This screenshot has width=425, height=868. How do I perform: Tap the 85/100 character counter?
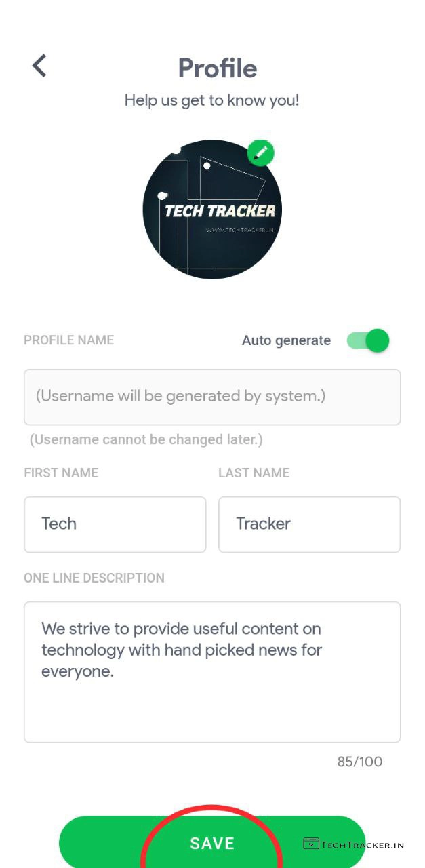click(359, 762)
